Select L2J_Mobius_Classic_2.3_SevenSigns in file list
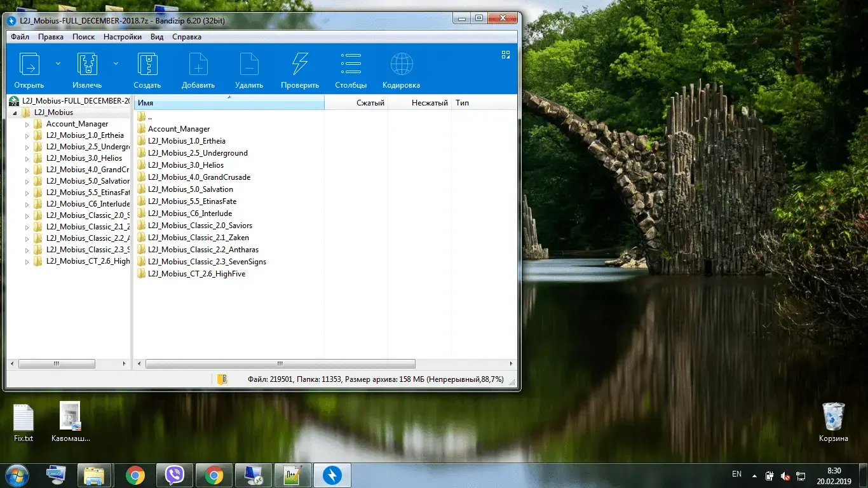The width and height of the screenshot is (868, 488). coord(207,262)
